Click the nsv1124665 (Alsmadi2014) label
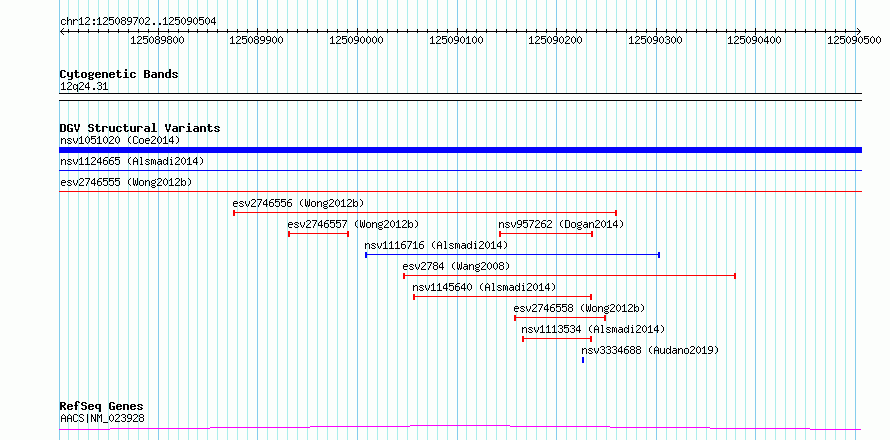 [x=132, y=161]
